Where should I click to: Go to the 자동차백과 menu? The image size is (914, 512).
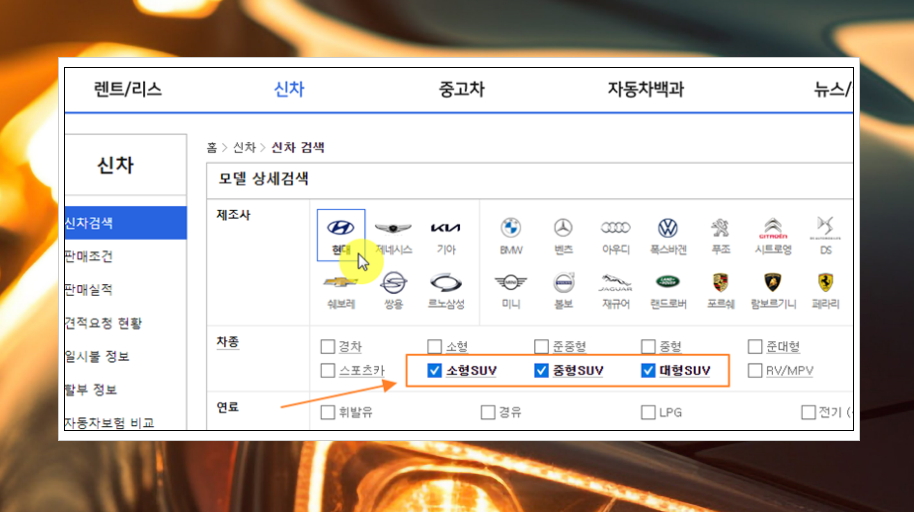tap(645, 89)
